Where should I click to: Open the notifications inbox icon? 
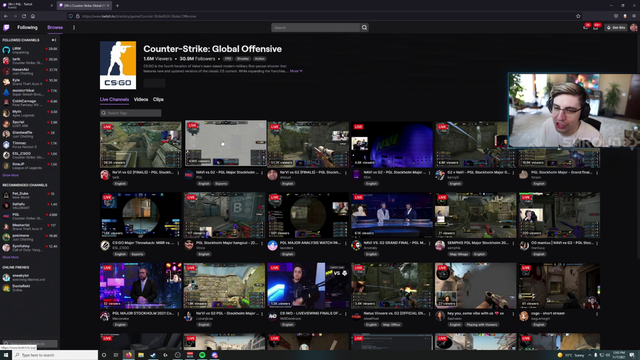point(596,27)
